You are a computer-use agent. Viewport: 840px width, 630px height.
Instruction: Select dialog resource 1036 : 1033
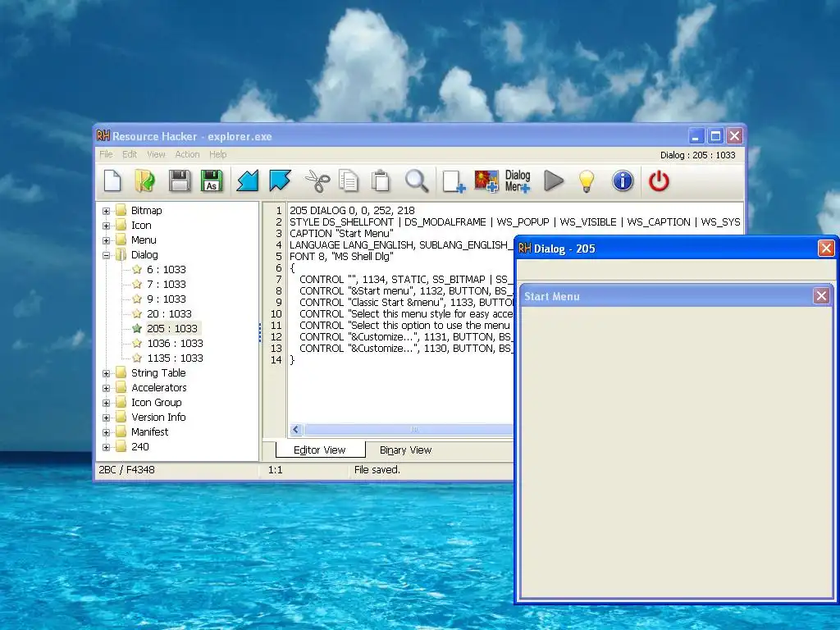176,343
